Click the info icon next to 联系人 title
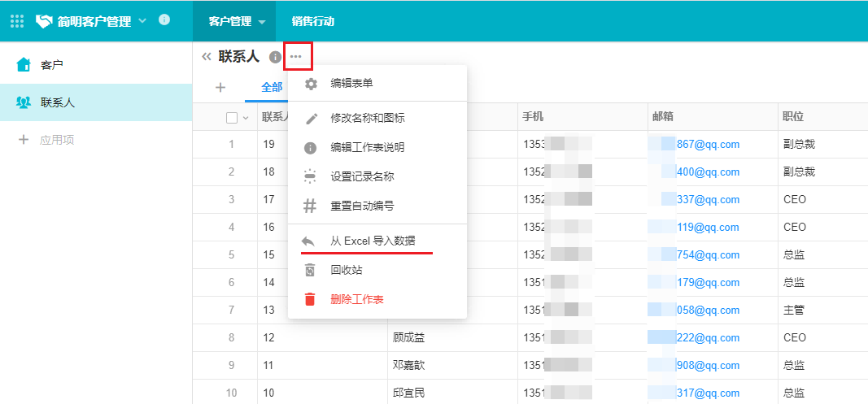The width and height of the screenshot is (868, 404). pyautogui.click(x=276, y=57)
